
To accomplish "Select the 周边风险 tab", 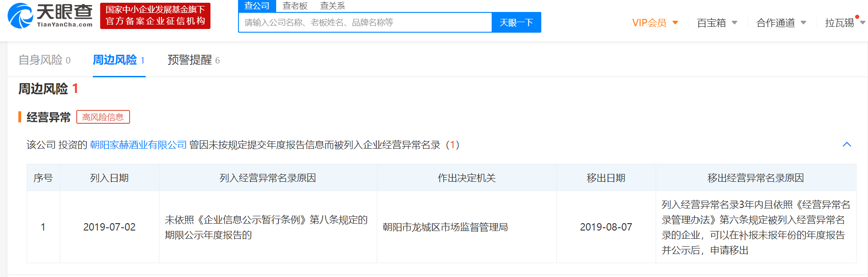I will click(x=119, y=60).
